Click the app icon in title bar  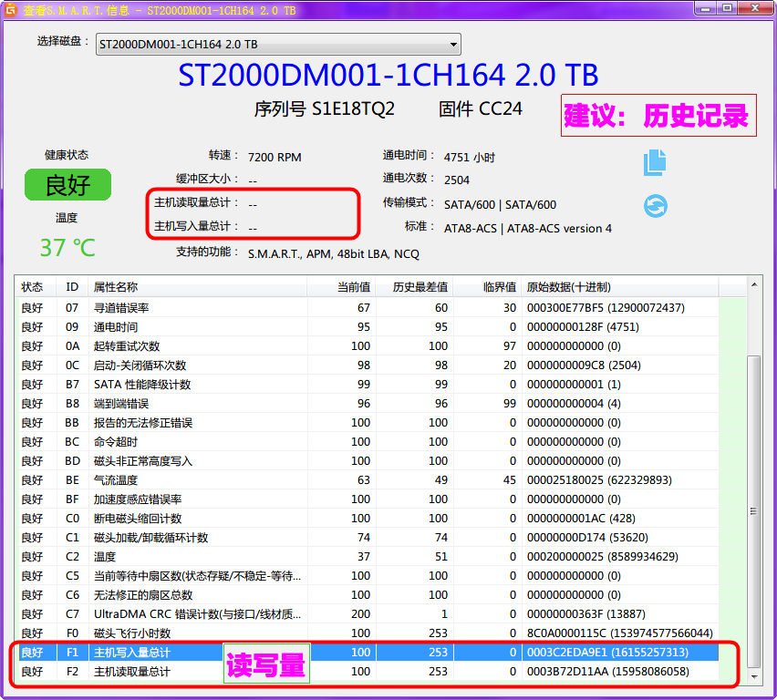(x=10, y=9)
